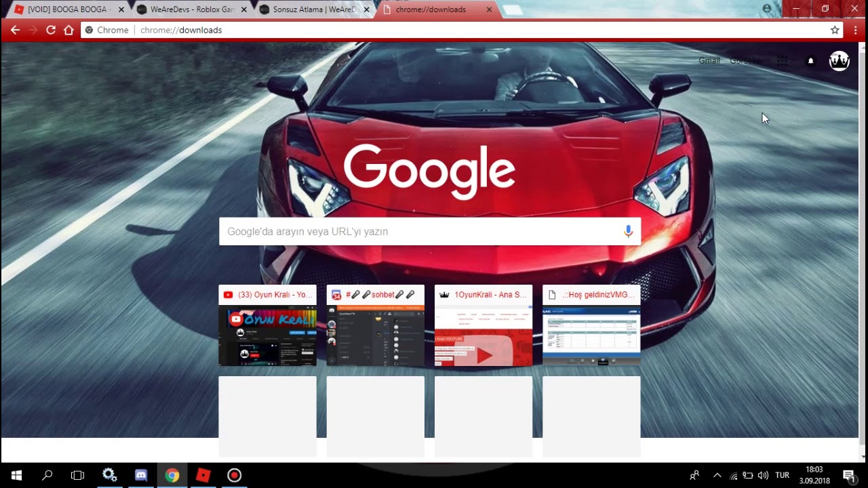Open the volume speaker tray icon

coord(763,475)
